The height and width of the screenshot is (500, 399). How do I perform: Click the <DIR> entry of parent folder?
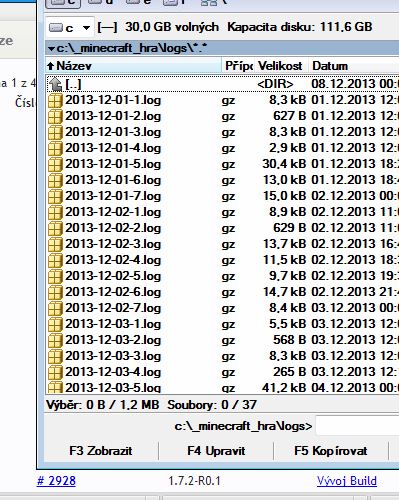(x=275, y=84)
